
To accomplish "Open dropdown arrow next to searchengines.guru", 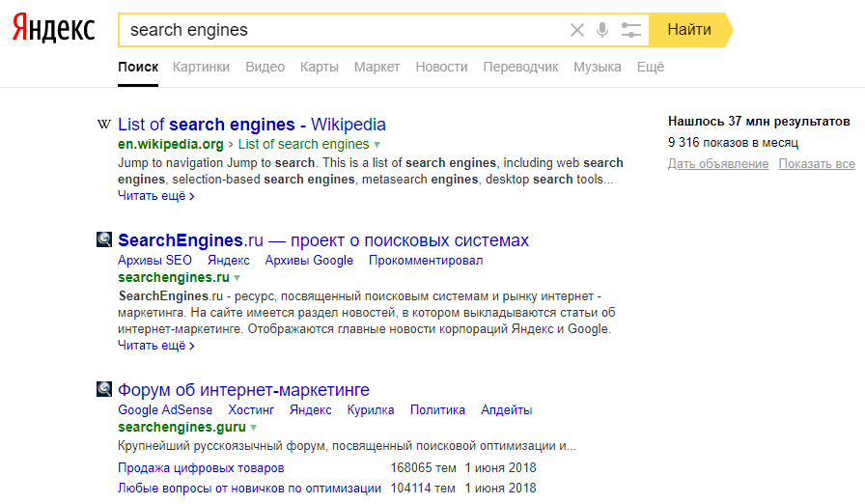I will [x=253, y=428].
